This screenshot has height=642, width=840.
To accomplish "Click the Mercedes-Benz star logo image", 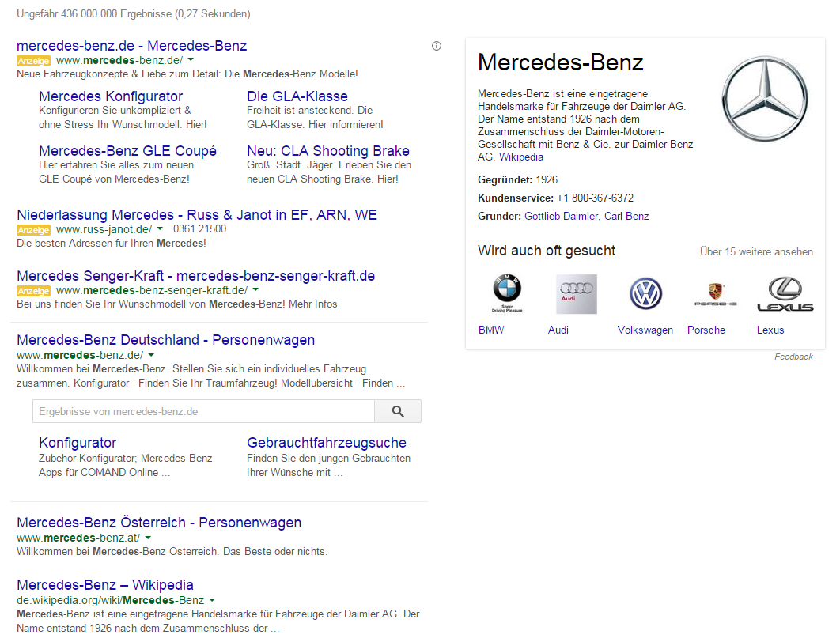I will (x=765, y=99).
